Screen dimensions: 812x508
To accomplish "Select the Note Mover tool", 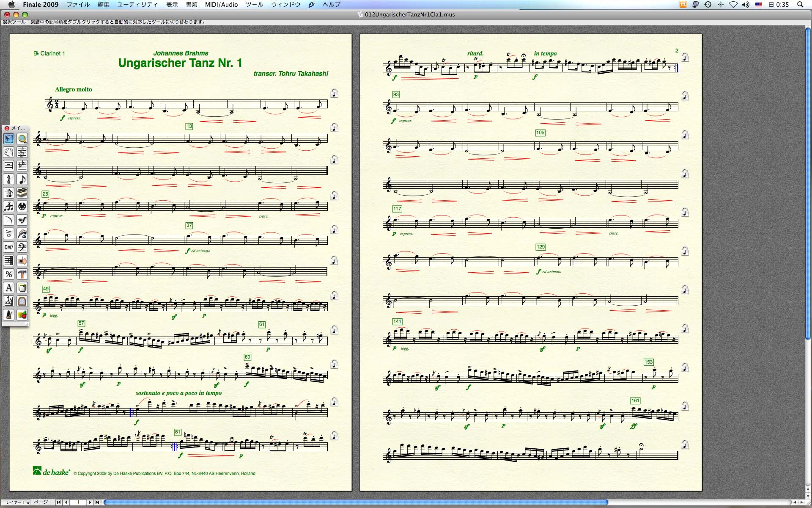I will coord(22,261).
